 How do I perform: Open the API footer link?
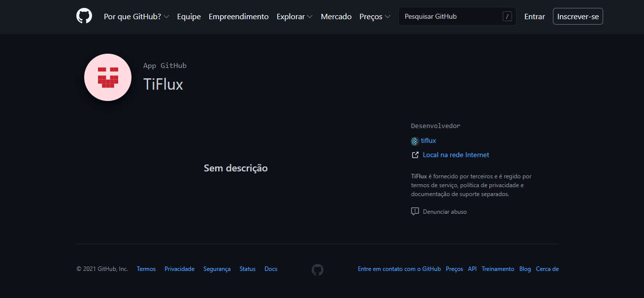click(472, 269)
